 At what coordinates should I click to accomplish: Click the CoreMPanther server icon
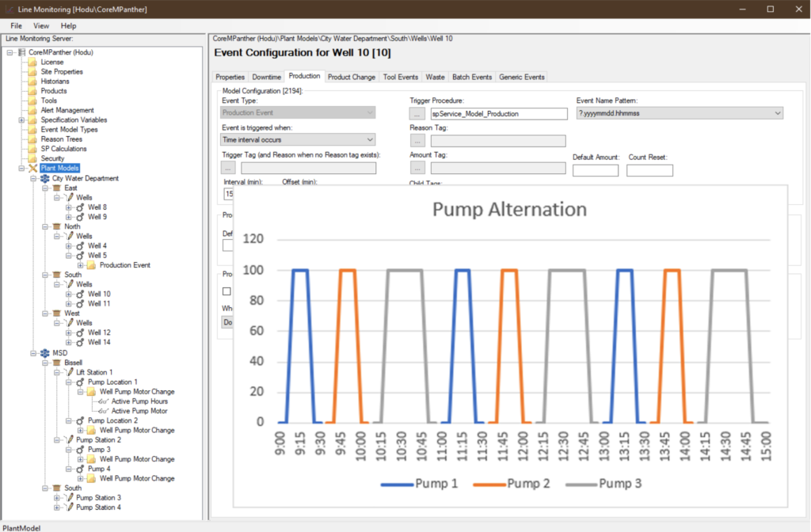[21, 52]
